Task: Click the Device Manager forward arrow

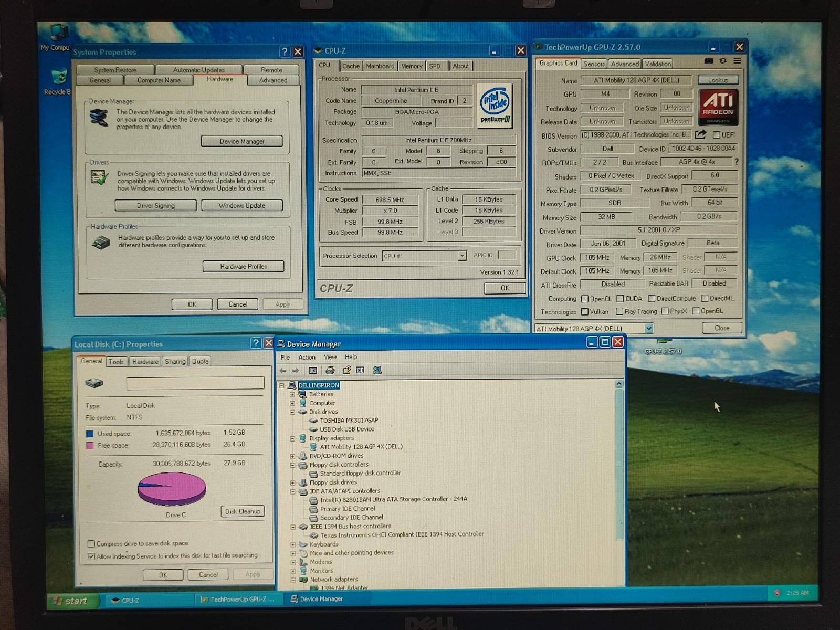Action: pyautogui.click(x=296, y=371)
